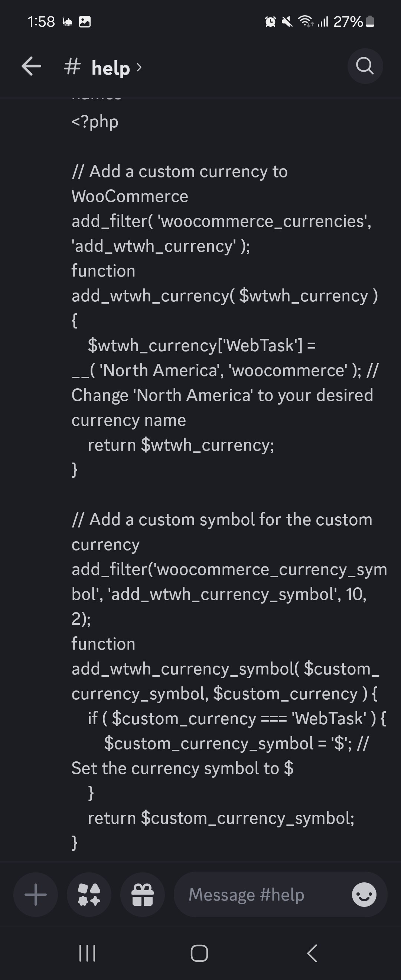
Task: Tap the "return $custom_currency_symbol;" line
Action: (221, 817)
